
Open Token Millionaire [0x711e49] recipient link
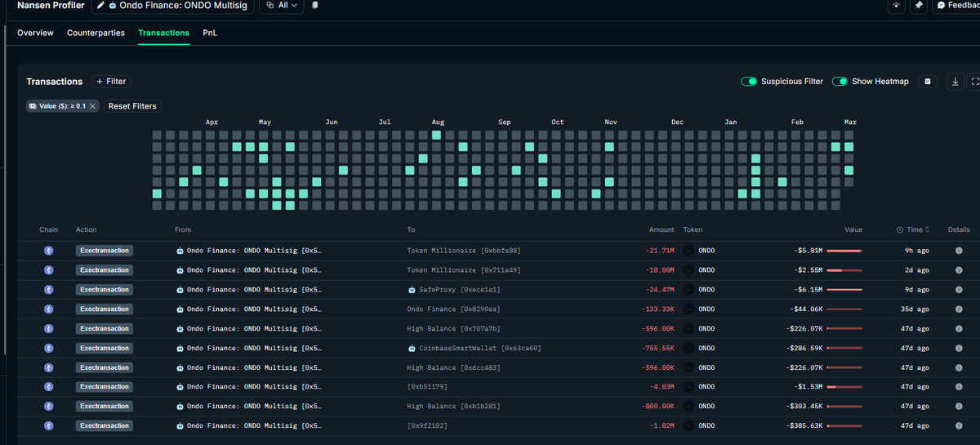(x=464, y=270)
